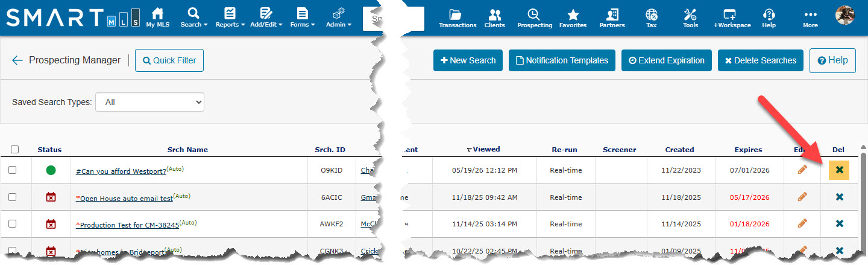Select search ID 6ACIC cell
Screen dimensions: 868x265
[x=332, y=197]
